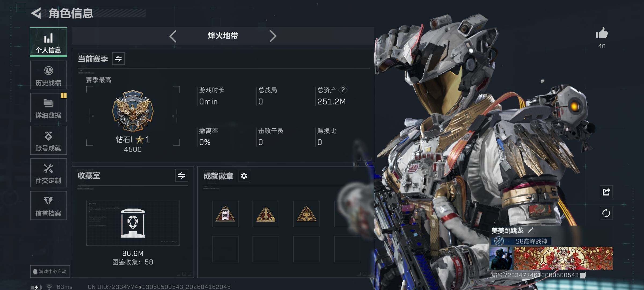Open the 信誉档案 sidebar entry
Screen dimensions: 644x290
pyautogui.click(x=48, y=205)
